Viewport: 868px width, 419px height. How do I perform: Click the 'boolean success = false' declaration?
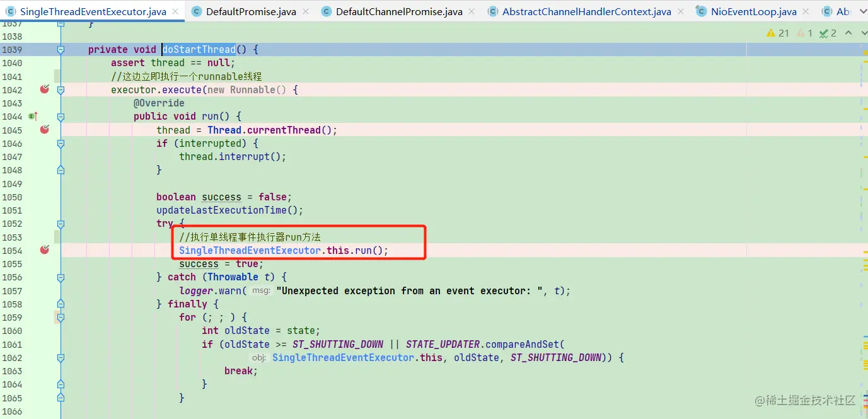click(x=224, y=197)
